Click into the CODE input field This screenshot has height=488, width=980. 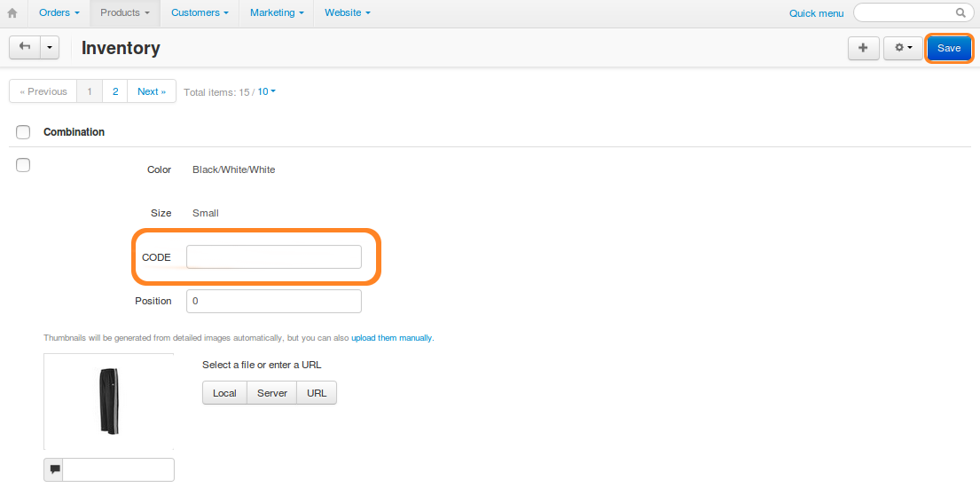274,257
